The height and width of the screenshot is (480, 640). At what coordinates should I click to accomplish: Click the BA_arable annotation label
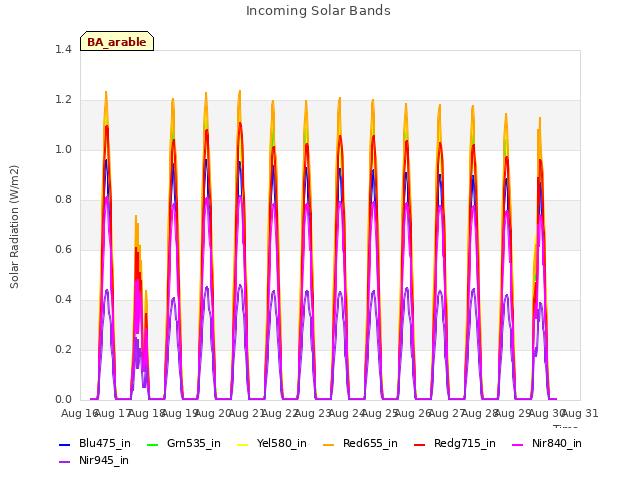tap(117, 42)
